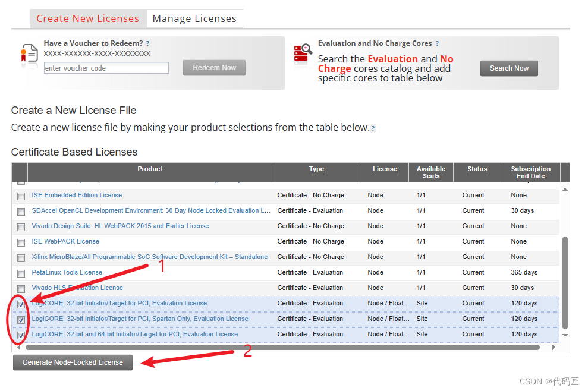
Task: Click the table vertical scrollbar thumb
Action: pyautogui.click(x=565, y=283)
